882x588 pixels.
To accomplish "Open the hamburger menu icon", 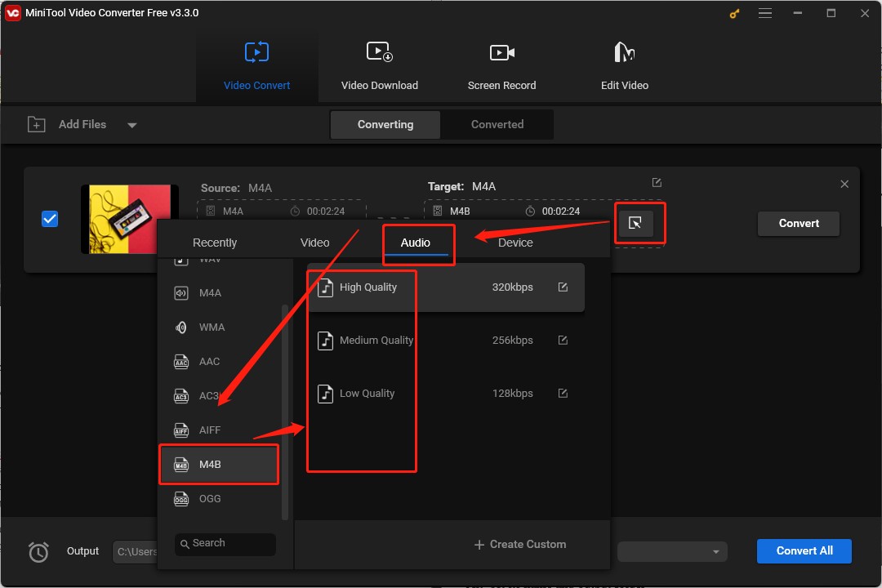I will click(765, 13).
